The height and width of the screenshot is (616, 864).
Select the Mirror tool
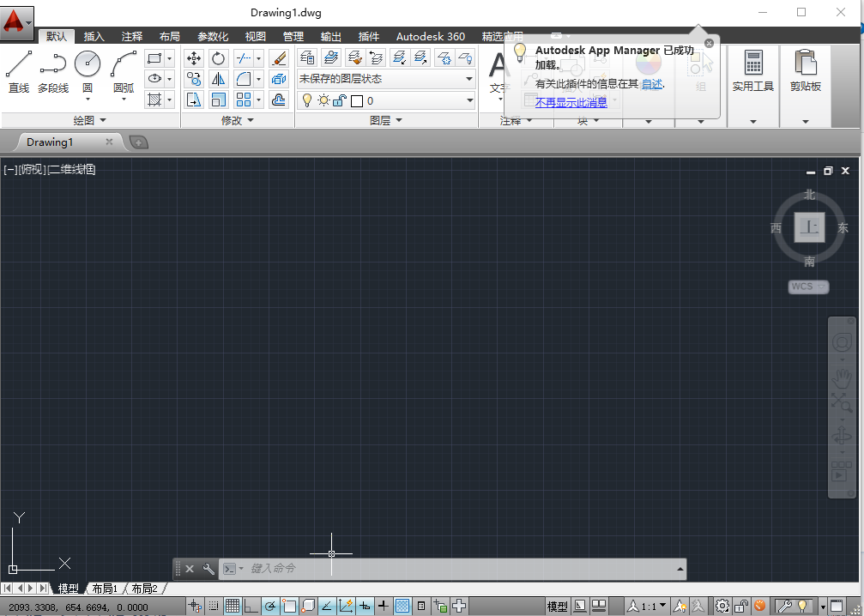(218, 78)
